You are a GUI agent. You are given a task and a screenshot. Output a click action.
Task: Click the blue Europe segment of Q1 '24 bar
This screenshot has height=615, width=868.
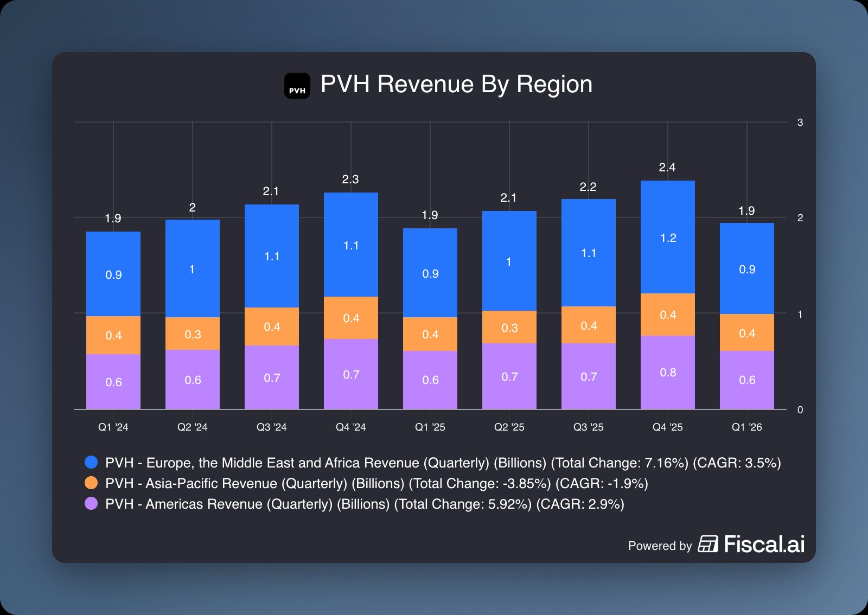[x=113, y=274]
